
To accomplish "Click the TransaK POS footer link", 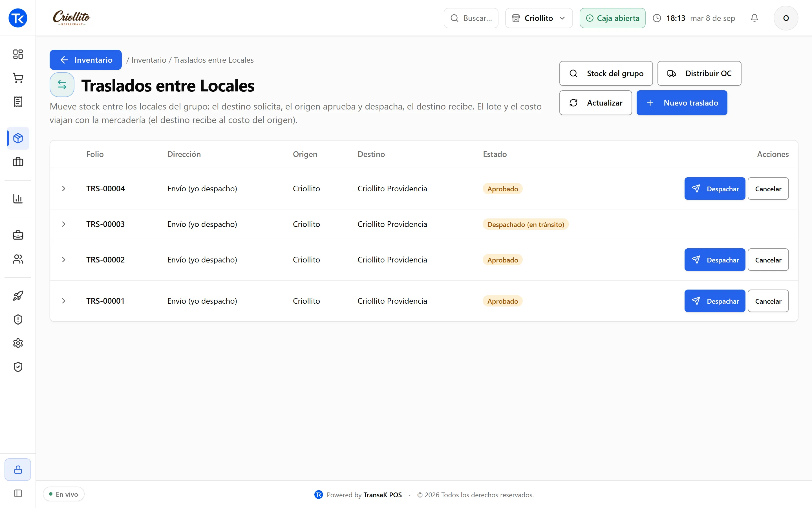I will pyautogui.click(x=383, y=494).
